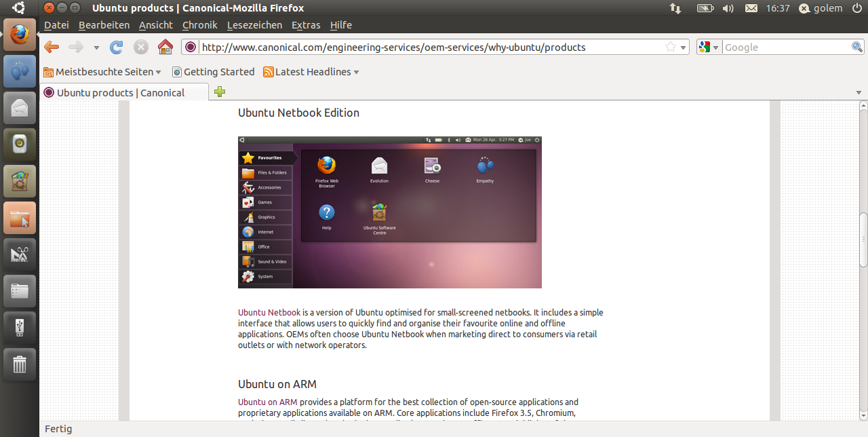Select the Ubuntu products | Canonical tab
This screenshot has height=437, width=868.
coord(120,92)
